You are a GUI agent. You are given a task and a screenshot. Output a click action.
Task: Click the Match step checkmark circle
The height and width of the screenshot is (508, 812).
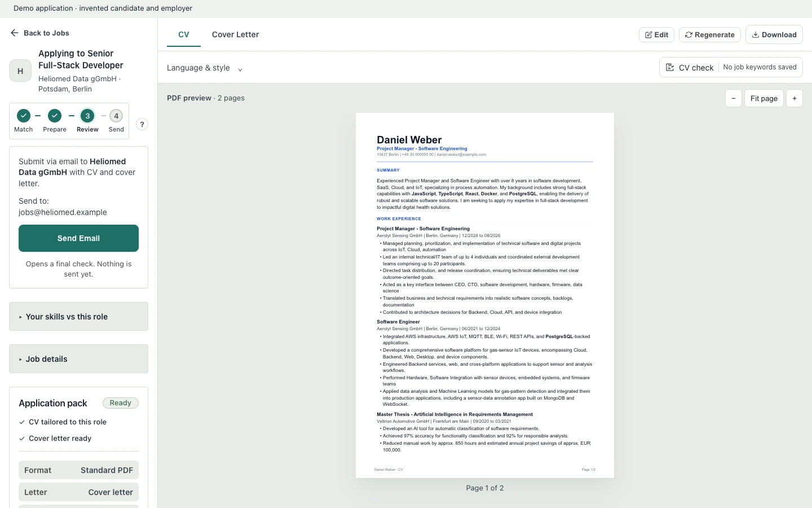[x=23, y=116]
